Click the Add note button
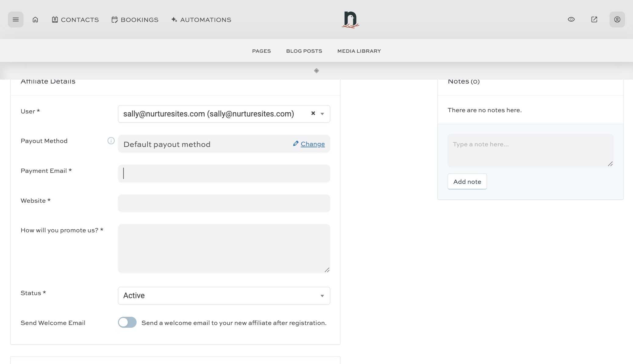 (x=467, y=181)
